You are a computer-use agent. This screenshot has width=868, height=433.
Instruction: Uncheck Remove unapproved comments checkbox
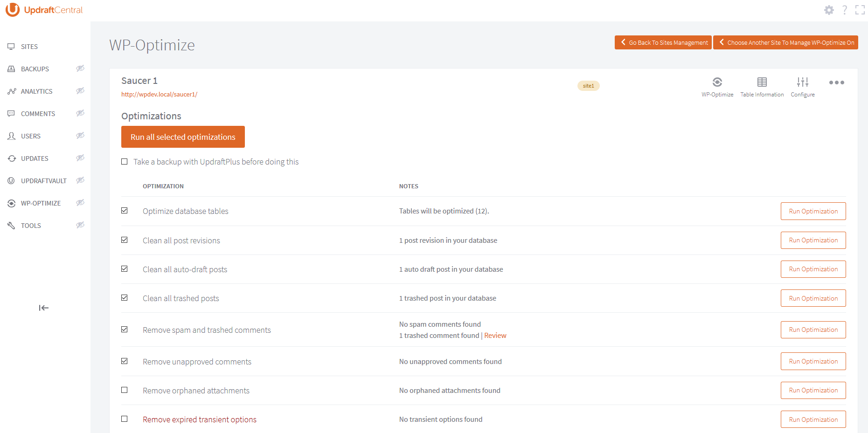[x=125, y=361]
